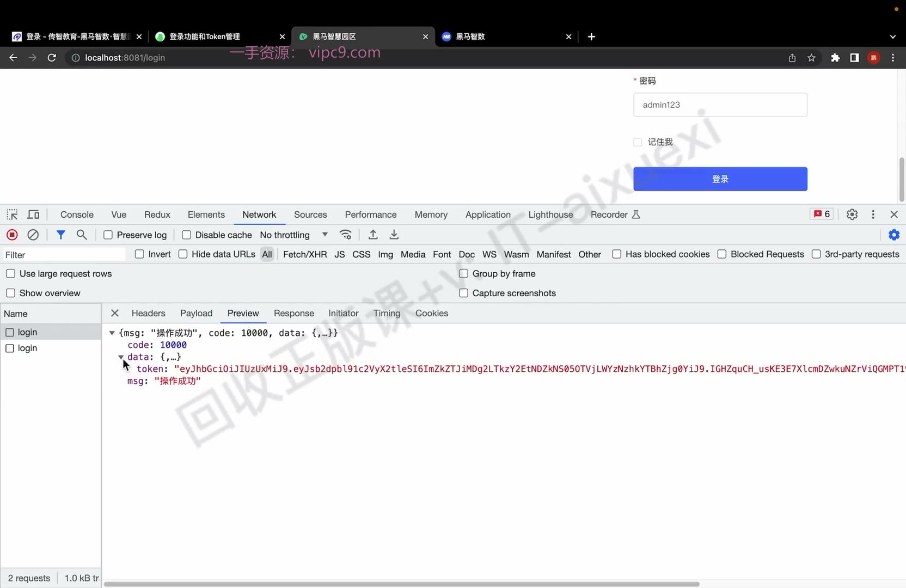Toggle device toolbar icon

click(x=33, y=215)
